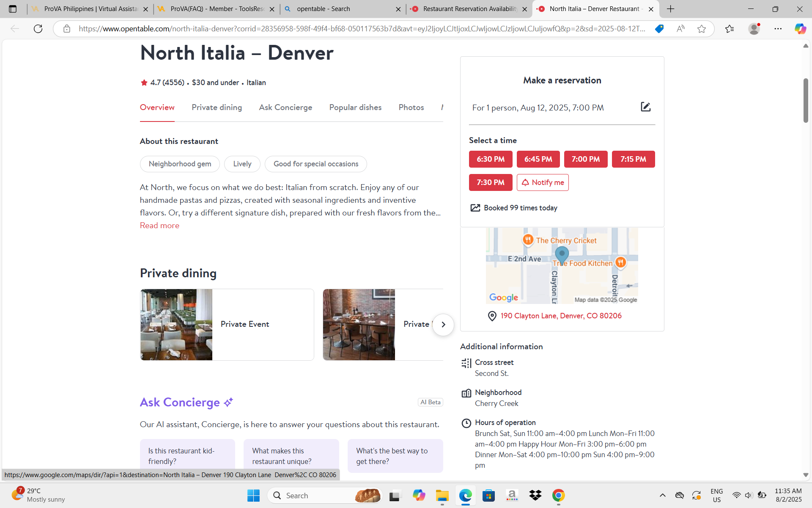Viewport: 812px width, 508px height.
Task: Click the map location pin marker
Action: (562, 256)
